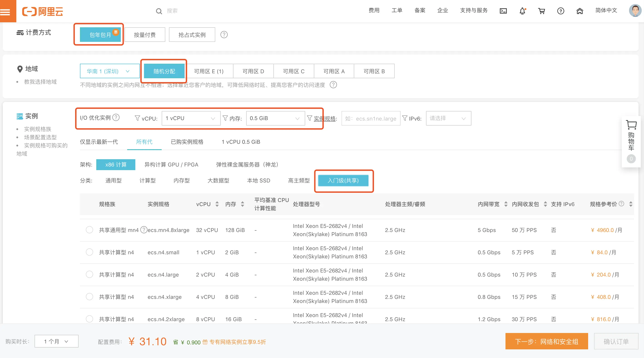Open the Cloud Shell terminal icon
Viewport: 644px width, 358px height.
click(x=503, y=11)
